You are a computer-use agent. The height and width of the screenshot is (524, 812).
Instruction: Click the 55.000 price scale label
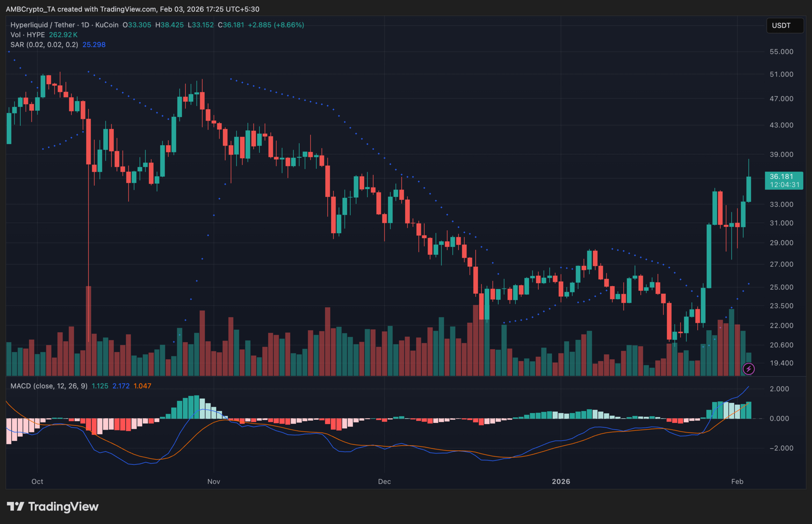(781, 52)
